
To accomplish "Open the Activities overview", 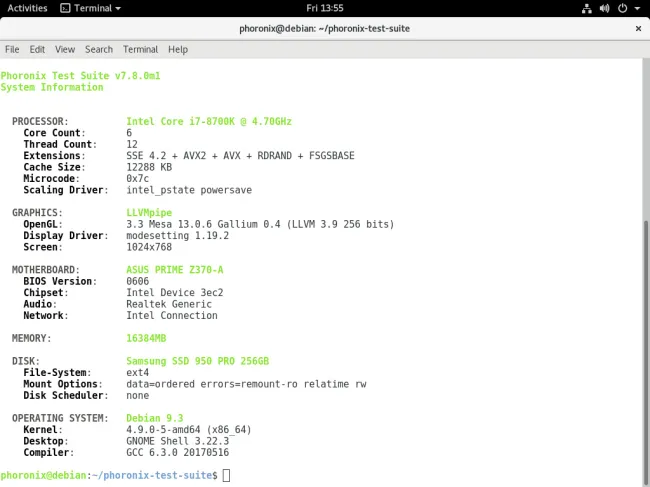I will pyautogui.click(x=27, y=8).
